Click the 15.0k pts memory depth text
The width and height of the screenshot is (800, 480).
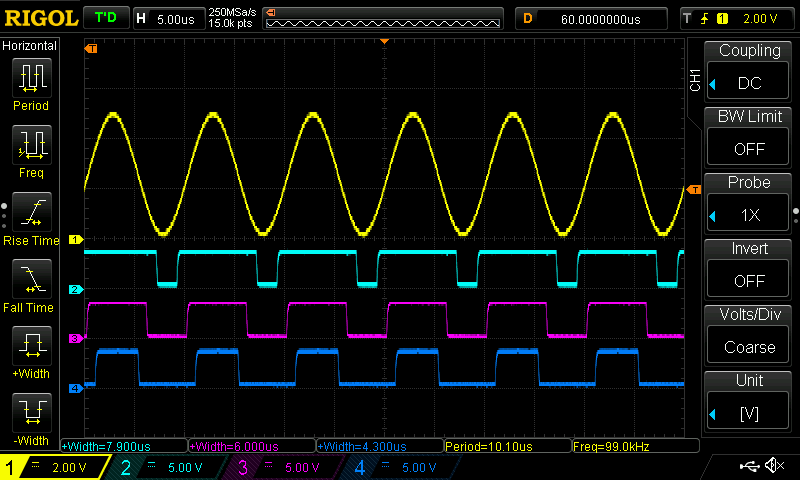(230, 23)
